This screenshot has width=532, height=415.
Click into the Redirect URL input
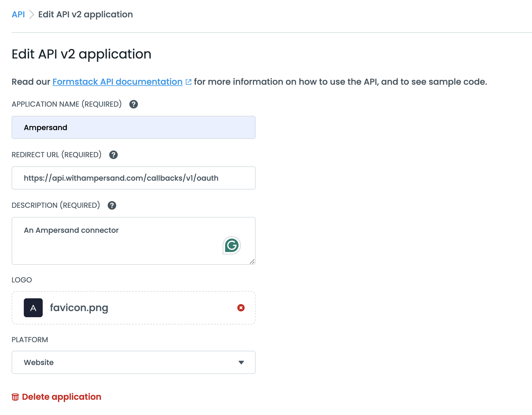134,178
